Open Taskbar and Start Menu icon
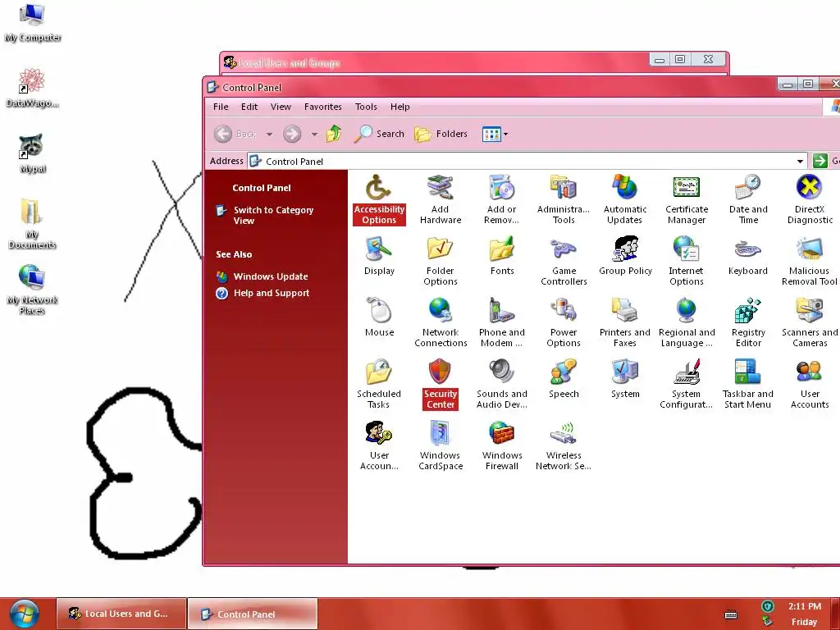Screen dimensions: 840x630 [748, 384]
